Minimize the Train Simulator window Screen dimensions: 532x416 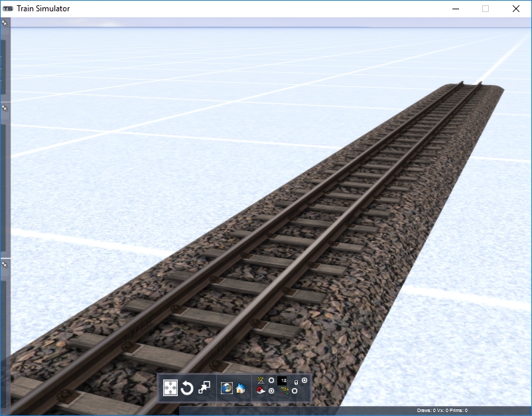456,9
